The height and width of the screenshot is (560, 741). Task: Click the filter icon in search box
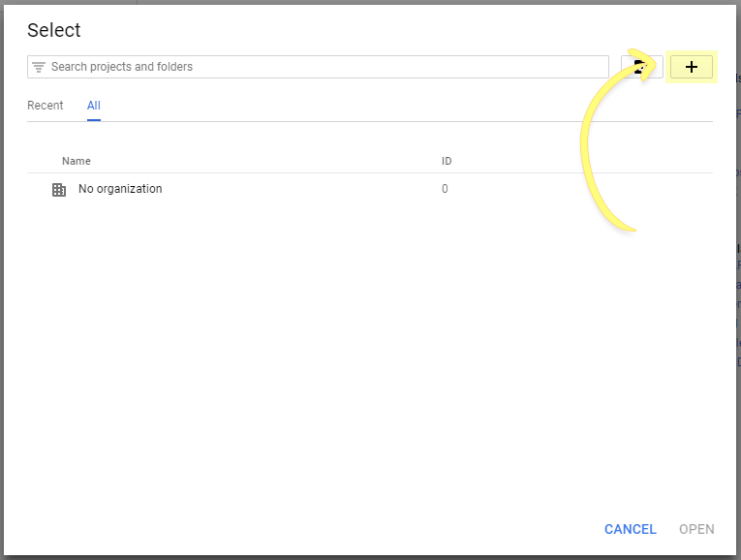(39, 67)
